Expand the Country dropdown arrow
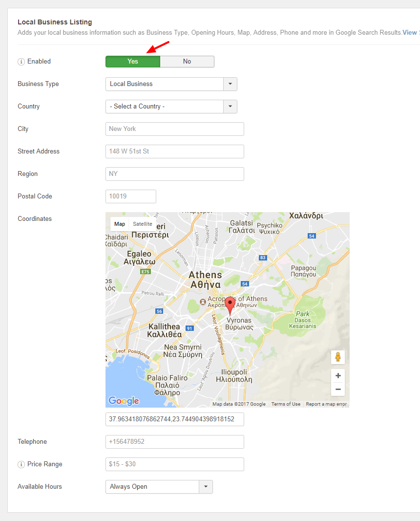The width and height of the screenshot is (420, 521). 230,107
